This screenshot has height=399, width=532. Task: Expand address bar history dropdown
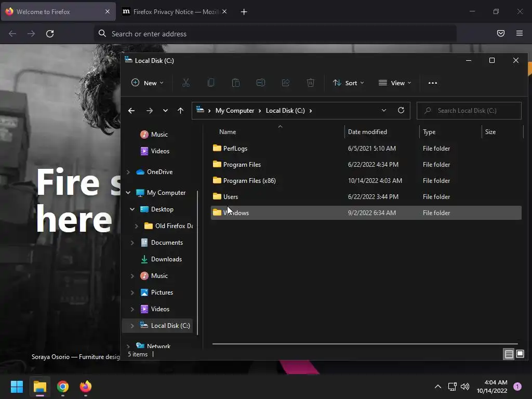pos(384,110)
